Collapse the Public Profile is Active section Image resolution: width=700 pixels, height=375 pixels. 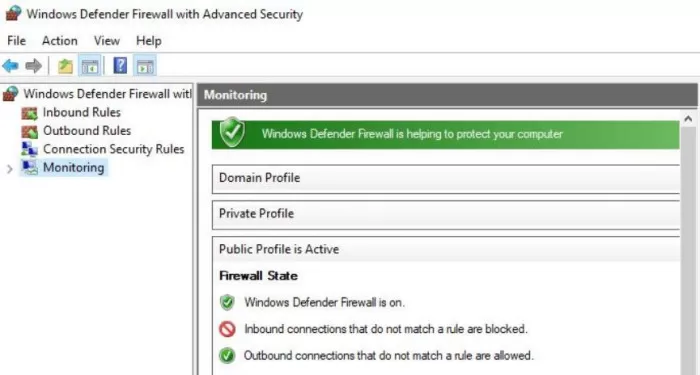(x=446, y=249)
